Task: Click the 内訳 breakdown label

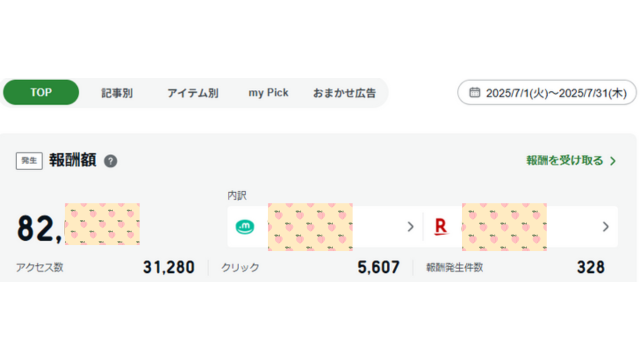Action: click(237, 196)
